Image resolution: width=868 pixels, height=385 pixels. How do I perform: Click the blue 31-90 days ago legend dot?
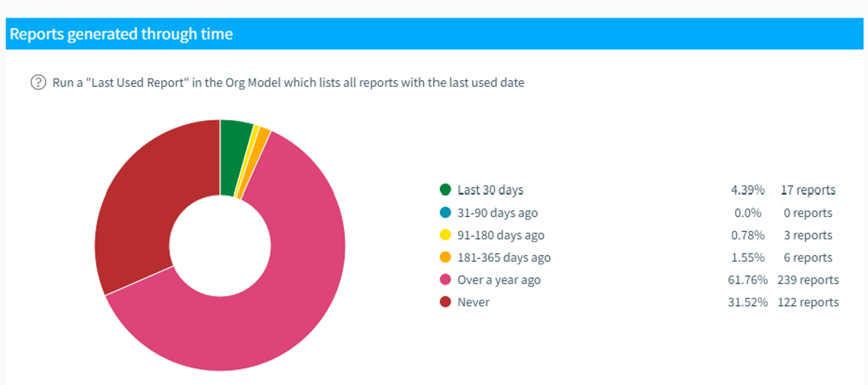(445, 212)
